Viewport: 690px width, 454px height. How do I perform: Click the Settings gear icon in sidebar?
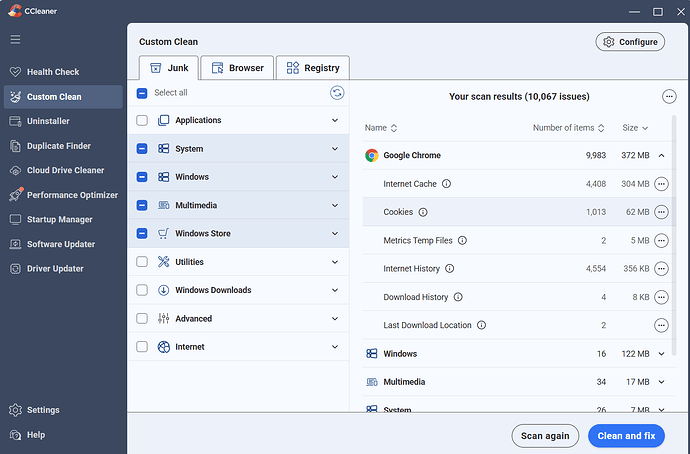pyautogui.click(x=15, y=410)
